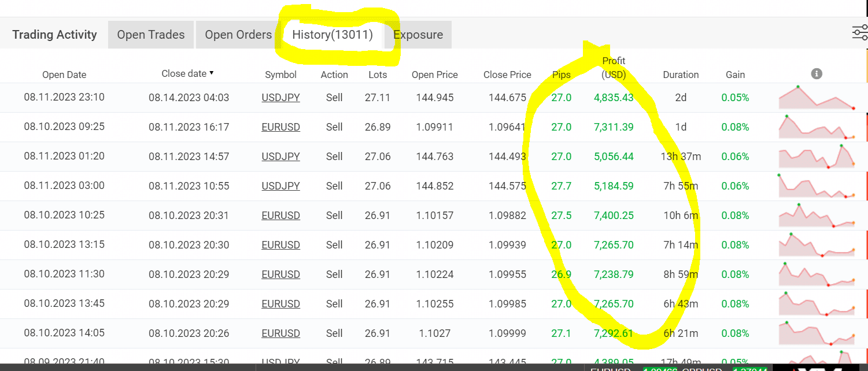Open EURUSD link for the 7,311.39 profit trade
The width and height of the screenshot is (868, 371).
point(280,127)
